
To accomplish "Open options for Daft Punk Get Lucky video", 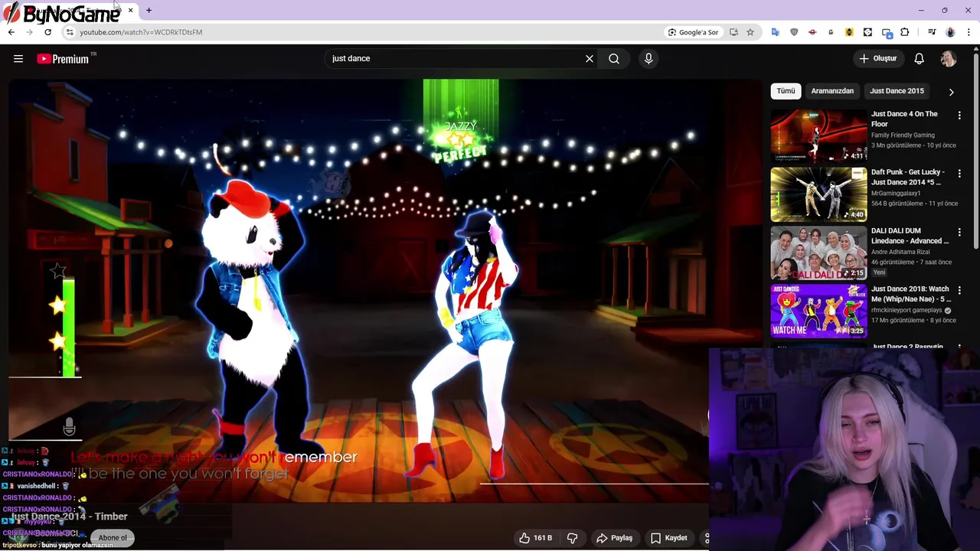I will 959,174.
